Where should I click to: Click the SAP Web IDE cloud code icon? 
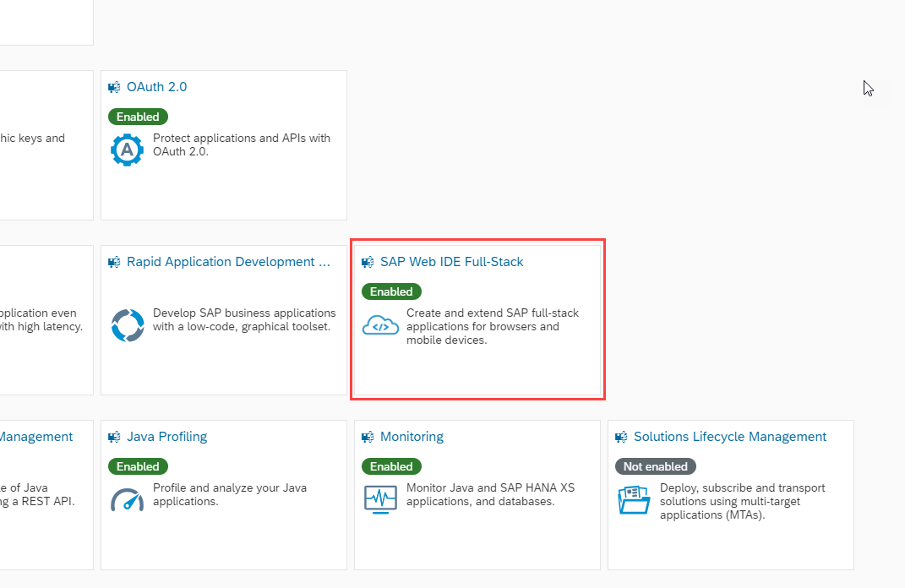tap(380, 325)
